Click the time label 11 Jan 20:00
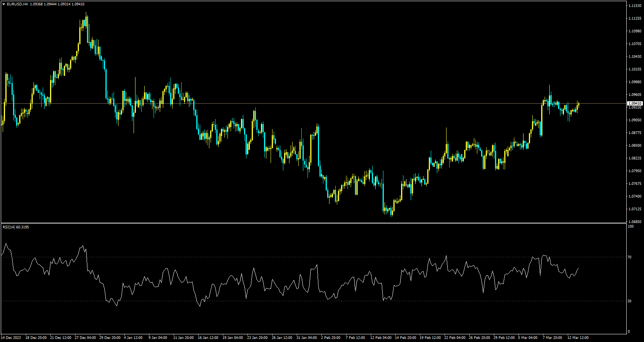This screenshot has width=644, height=342. (x=184, y=338)
